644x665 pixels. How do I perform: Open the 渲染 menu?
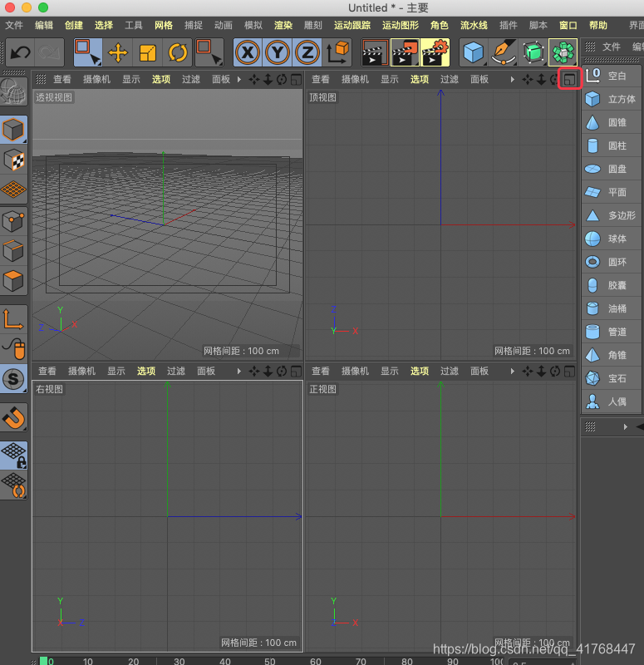(x=283, y=26)
